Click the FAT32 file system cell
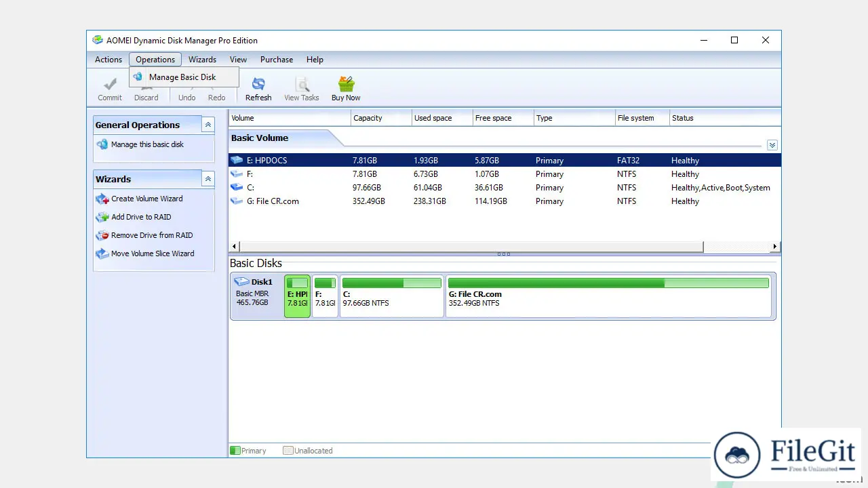The height and width of the screenshot is (488, 868). (x=628, y=161)
